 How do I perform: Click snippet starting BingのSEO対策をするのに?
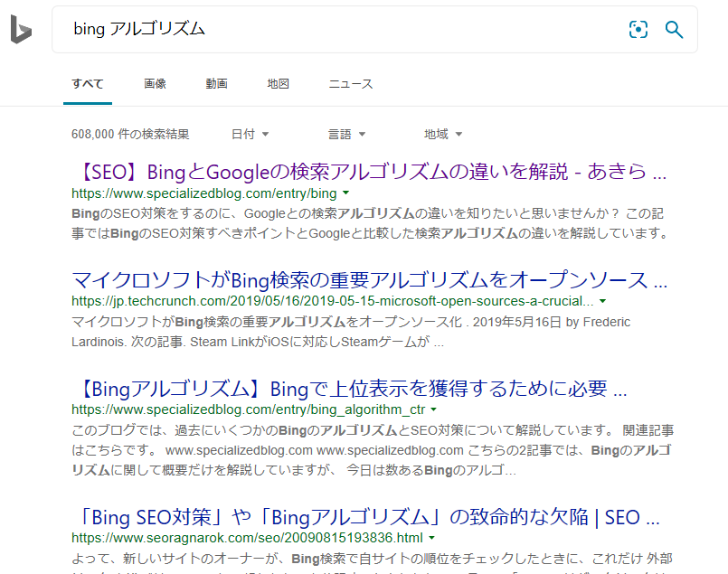tap(370, 223)
